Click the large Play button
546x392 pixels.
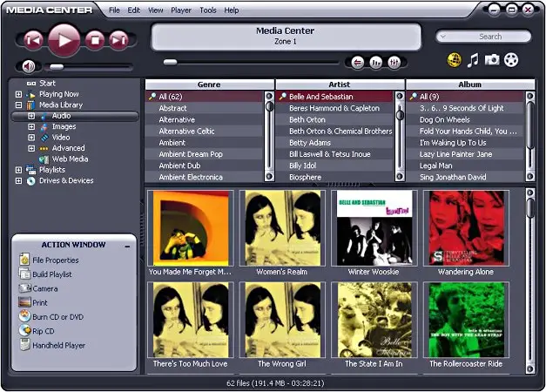[64, 38]
